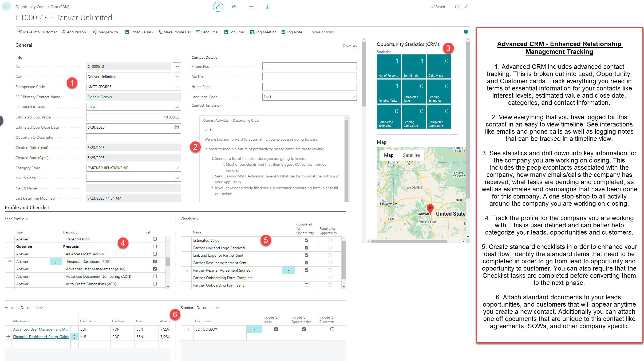
Task: Click Estimated Opp. Value field
Action: 133,117
